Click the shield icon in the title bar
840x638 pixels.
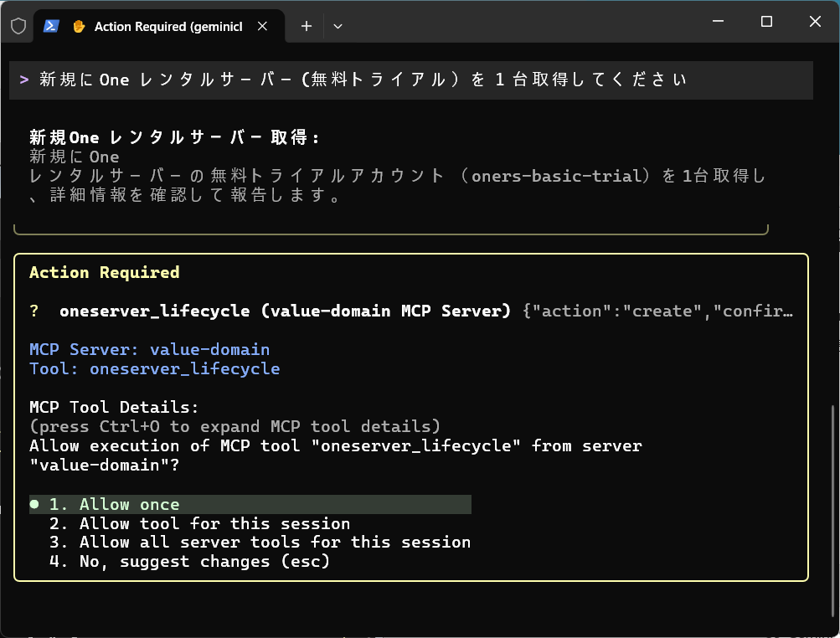tap(18, 26)
